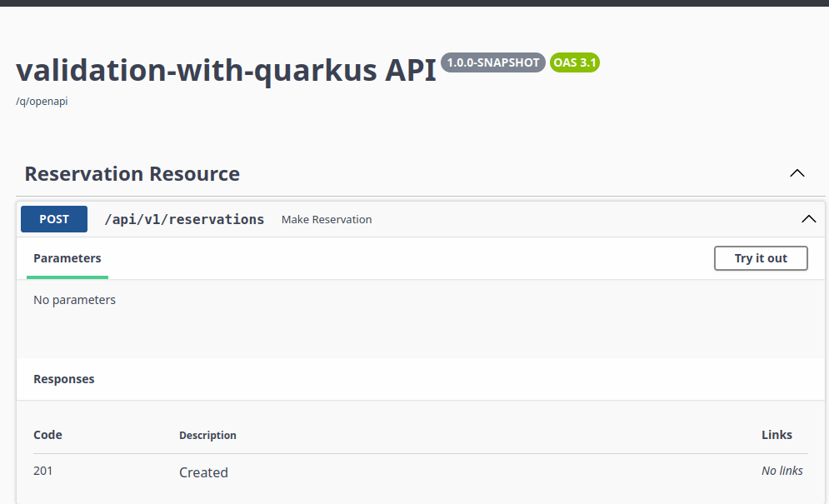Image resolution: width=829 pixels, height=504 pixels.
Task: Click the Reservation Resource tag heading
Action: [x=132, y=174]
